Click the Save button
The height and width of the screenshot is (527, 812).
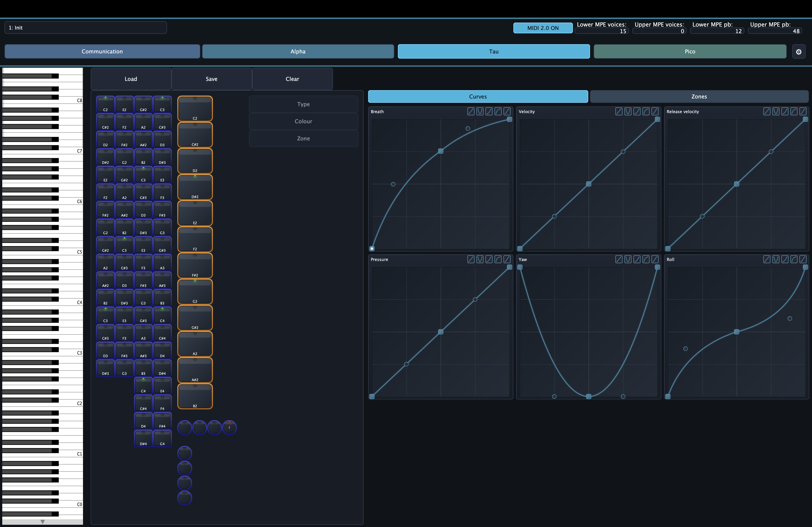(212, 79)
